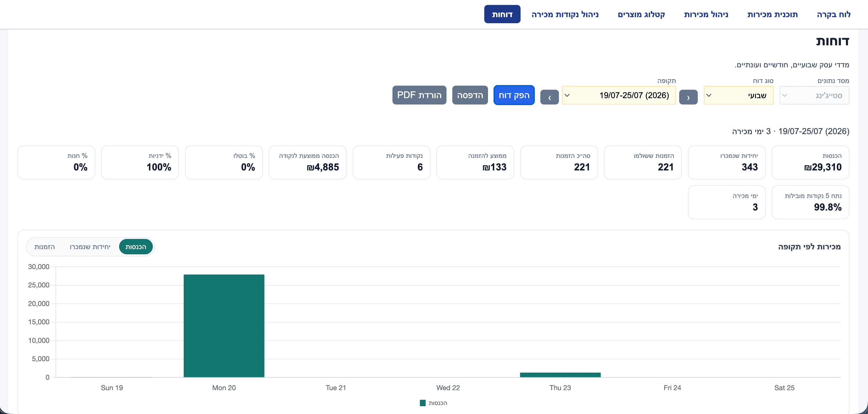Go to ניהול נקודות מכירה tab
Viewport: 868px width, 414px height.
click(x=565, y=14)
